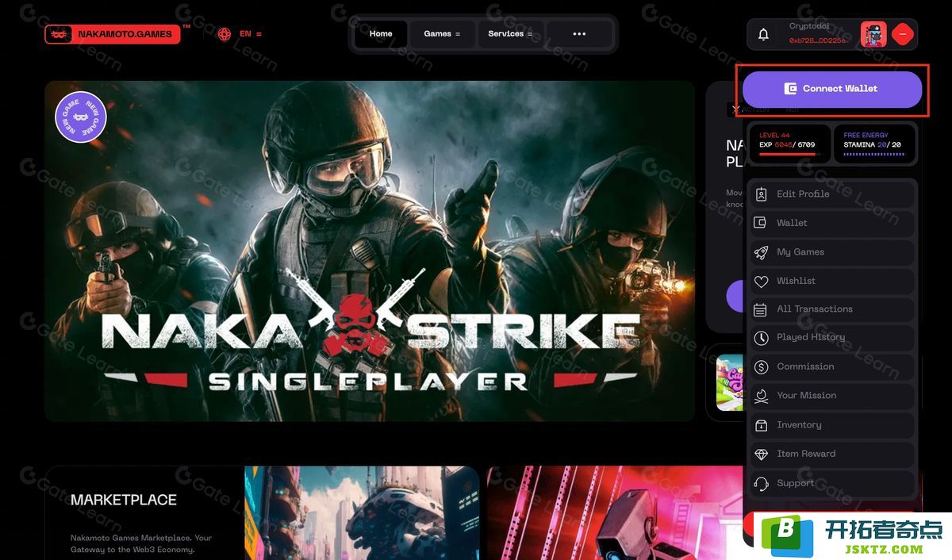The width and height of the screenshot is (952, 560).
Task: Expand the Services menu
Action: point(510,34)
